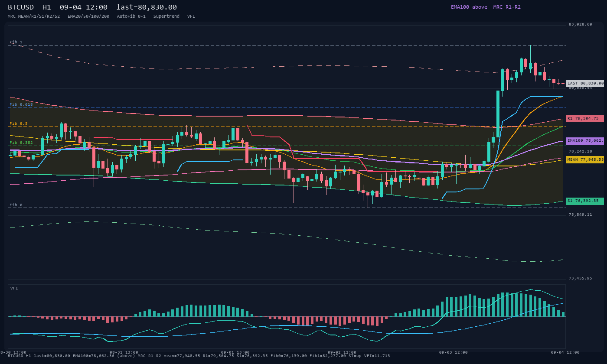Click the Fib 0.618 level label
Screen dimensions: 607x364
pos(21,104)
